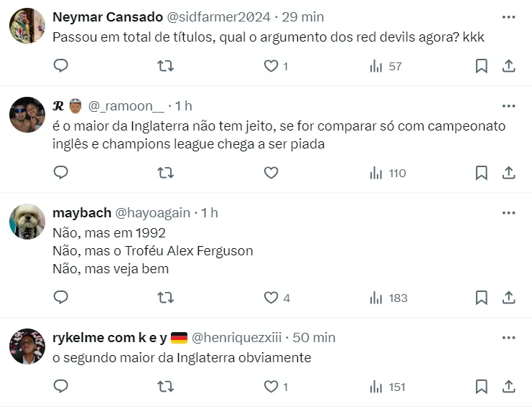Bookmark rykelme com k e y's tweet

pos(482,387)
